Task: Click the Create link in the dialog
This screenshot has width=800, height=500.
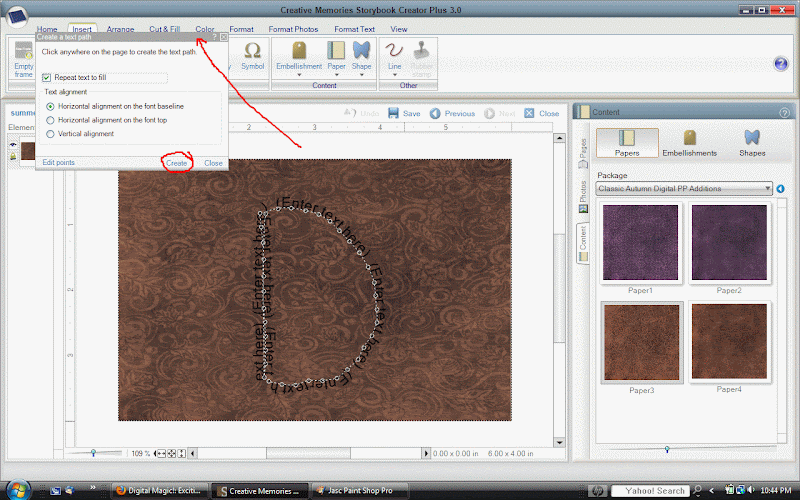Action: click(x=177, y=162)
